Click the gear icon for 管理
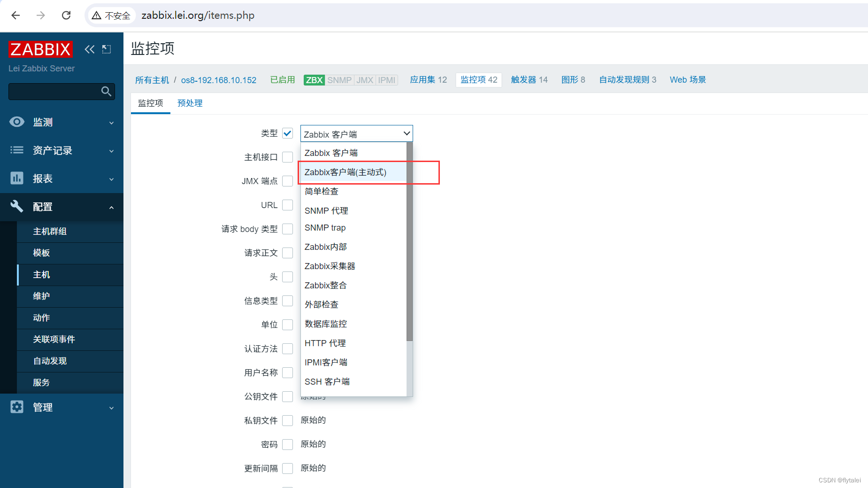Screen dimensions: 868x488 (x=17, y=407)
